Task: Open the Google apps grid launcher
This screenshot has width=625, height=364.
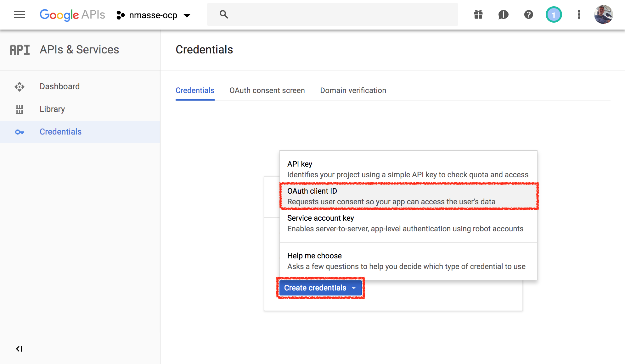Action: [478, 14]
